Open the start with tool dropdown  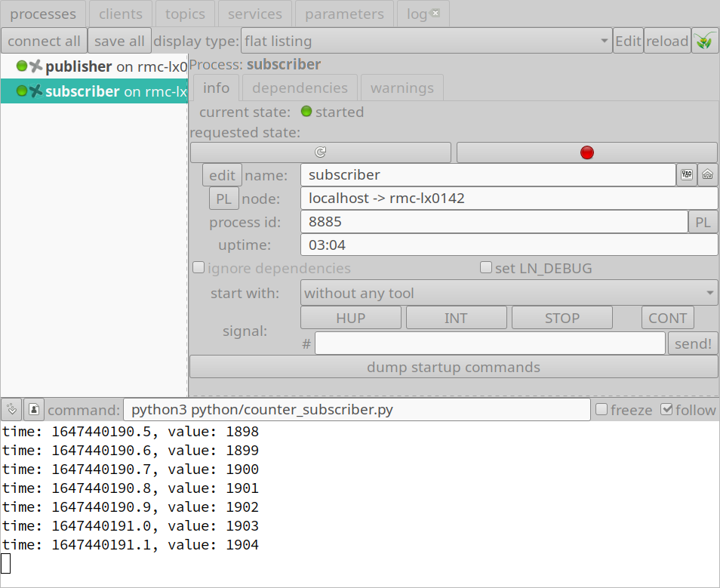(509, 293)
